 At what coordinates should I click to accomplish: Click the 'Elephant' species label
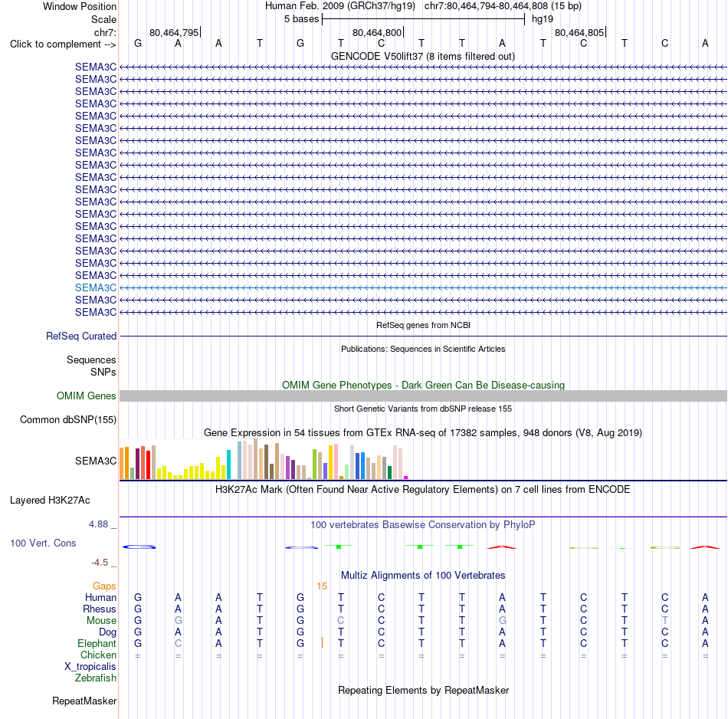coord(97,644)
